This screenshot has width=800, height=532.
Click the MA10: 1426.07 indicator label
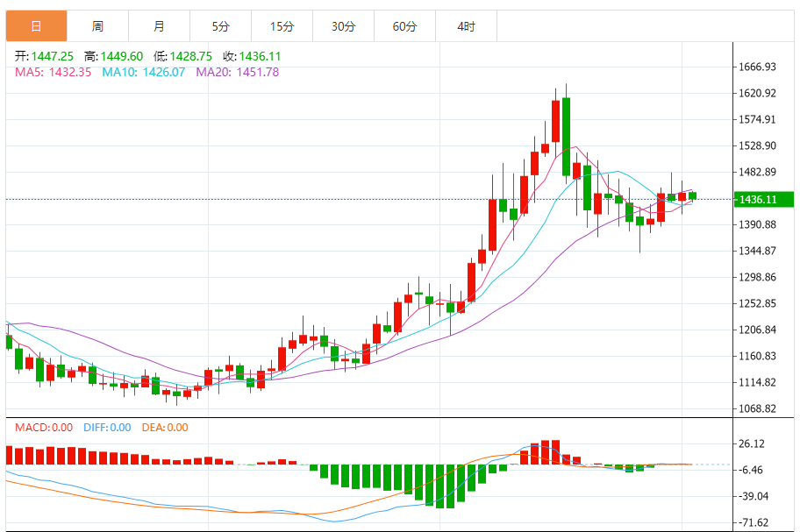144,72
